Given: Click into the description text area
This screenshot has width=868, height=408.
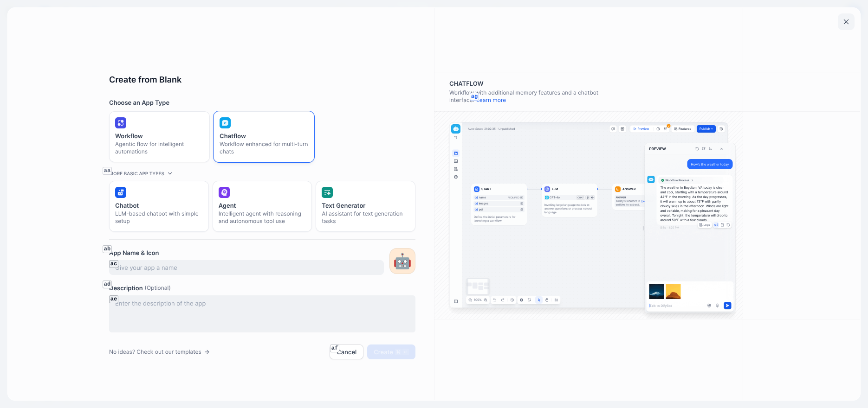Looking at the screenshot, I should [262, 314].
